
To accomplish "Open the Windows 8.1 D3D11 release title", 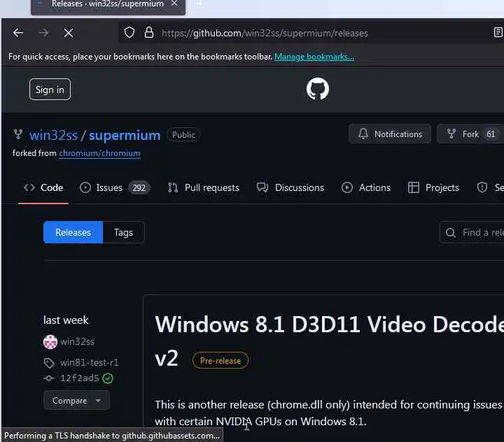I will [x=329, y=341].
